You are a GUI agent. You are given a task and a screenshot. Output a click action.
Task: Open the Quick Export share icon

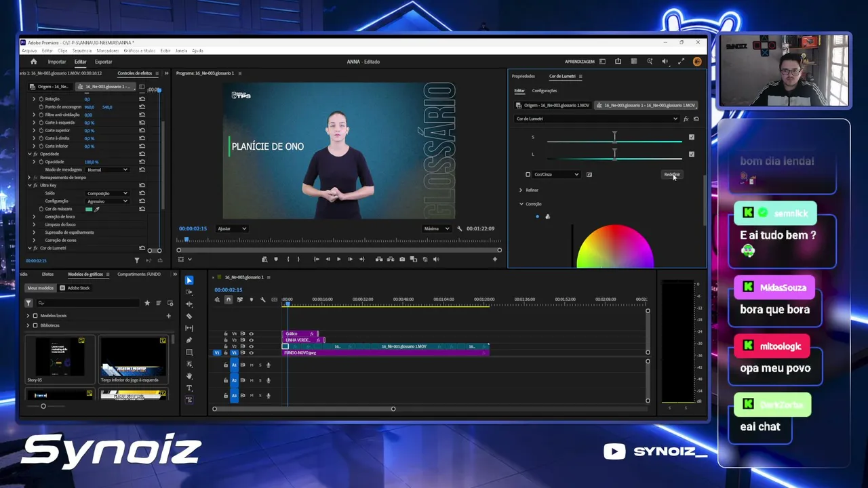click(x=618, y=62)
